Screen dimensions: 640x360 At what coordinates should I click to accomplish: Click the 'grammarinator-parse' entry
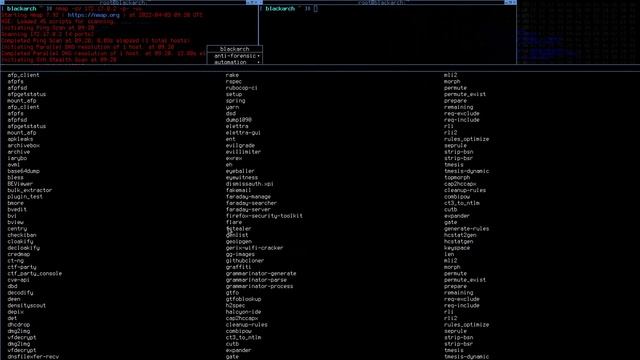pos(256,280)
